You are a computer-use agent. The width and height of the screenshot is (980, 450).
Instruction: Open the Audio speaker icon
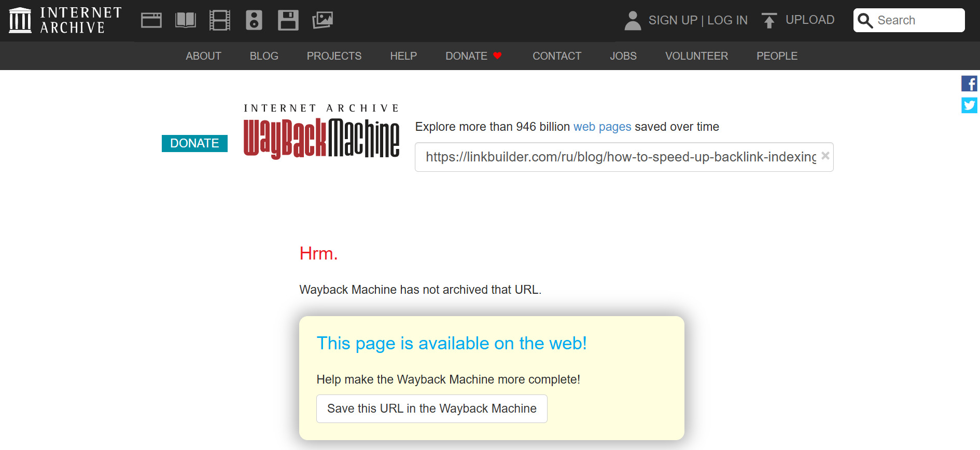pyautogui.click(x=254, y=20)
